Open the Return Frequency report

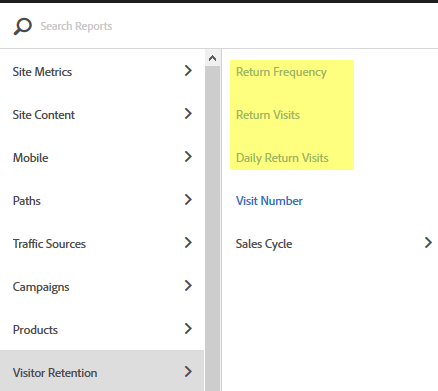pos(281,72)
